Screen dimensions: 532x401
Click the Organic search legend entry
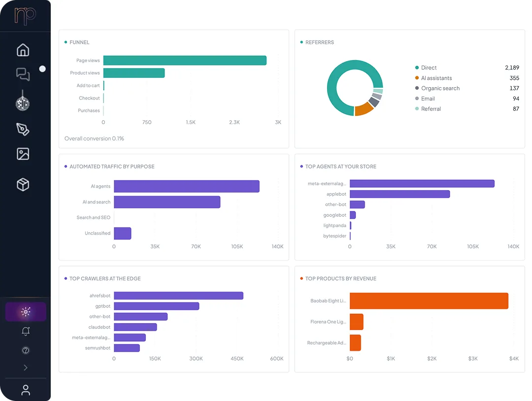[440, 88]
